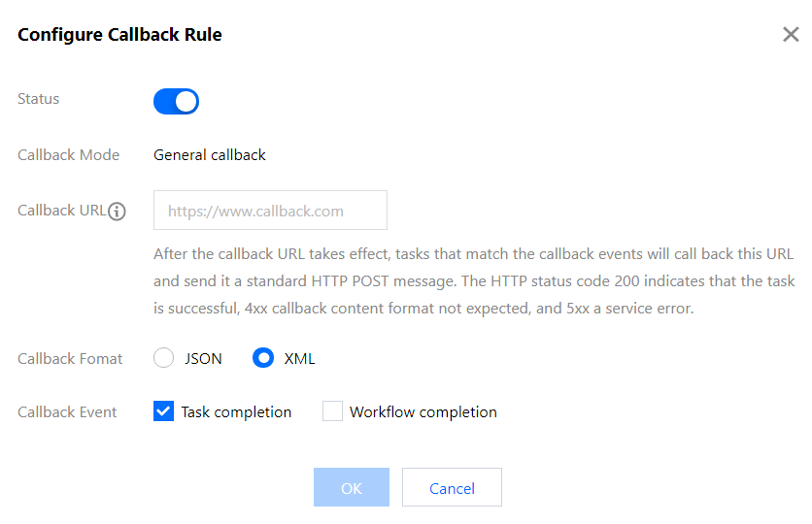Enable the Workflow completion checkbox
The width and height of the screenshot is (812, 524).
pos(332,411)
